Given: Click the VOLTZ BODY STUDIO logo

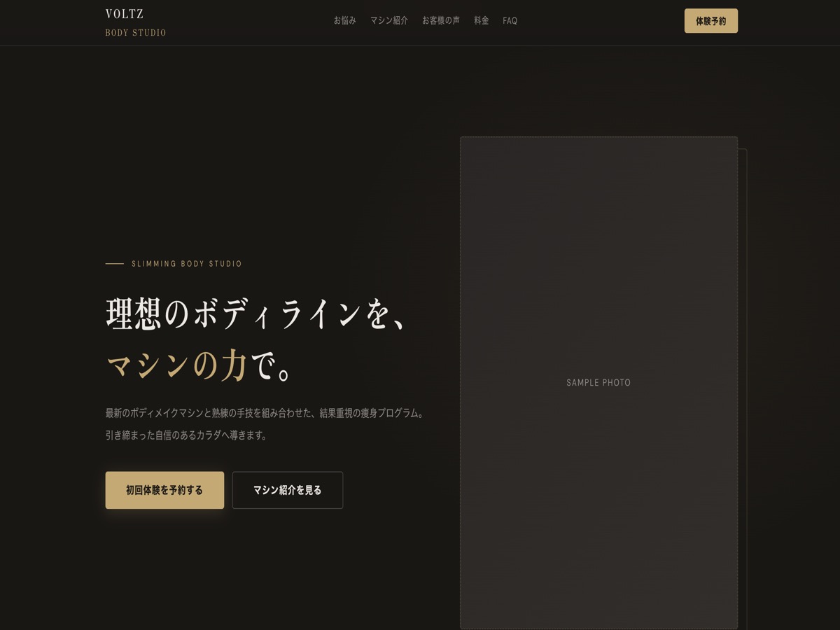Looking at the screenshot, I should pos(136,23).
